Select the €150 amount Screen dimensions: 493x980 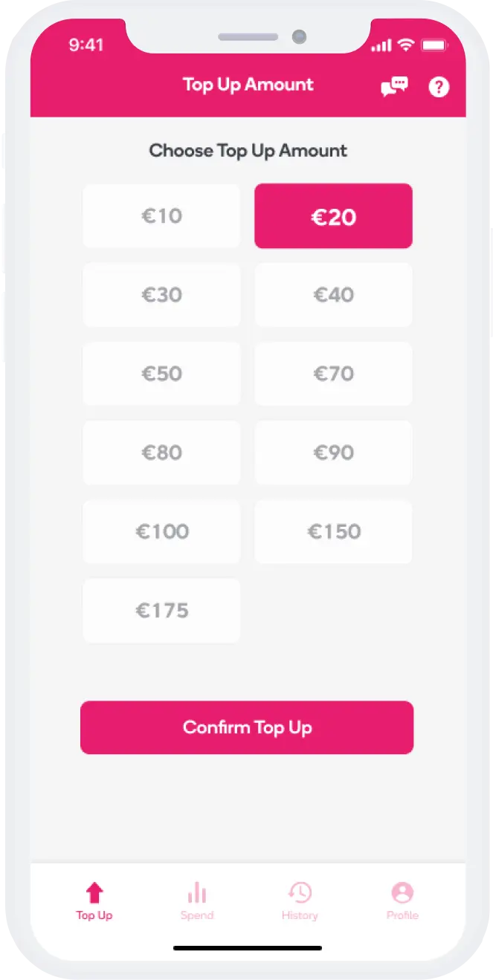coord(333,531)
